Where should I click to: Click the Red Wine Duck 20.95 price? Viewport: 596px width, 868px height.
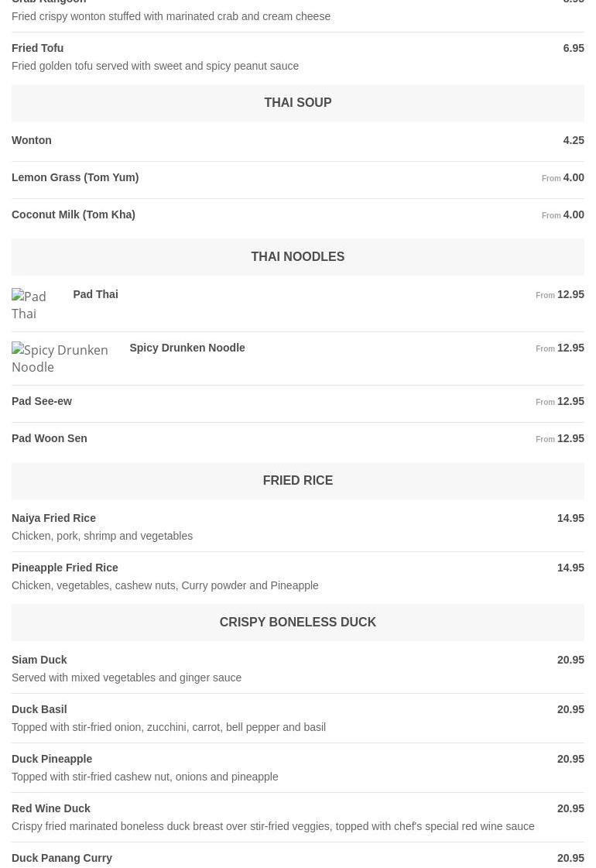pyautogui.click(x=570, y=808)
